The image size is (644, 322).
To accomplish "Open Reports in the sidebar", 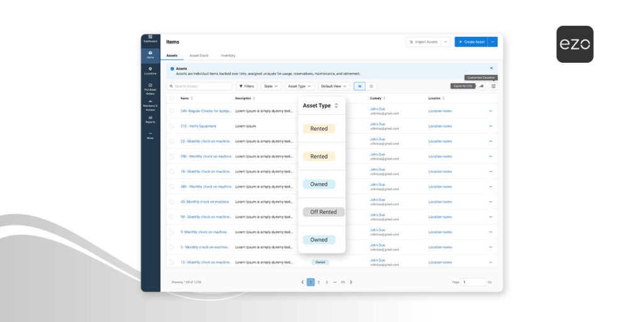I will pos(150,119).
